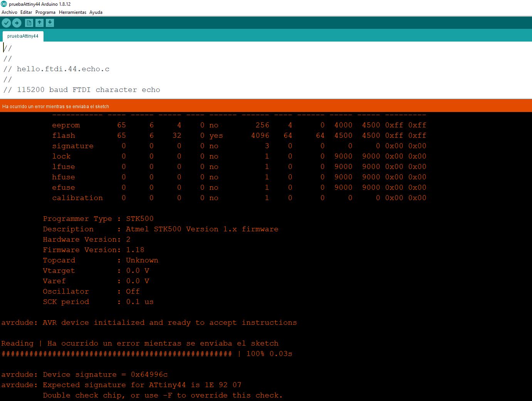Click the 'Firmware Version: 1.18' line
532x401 pixels.
pyautogui.click(x=94, y=250)
